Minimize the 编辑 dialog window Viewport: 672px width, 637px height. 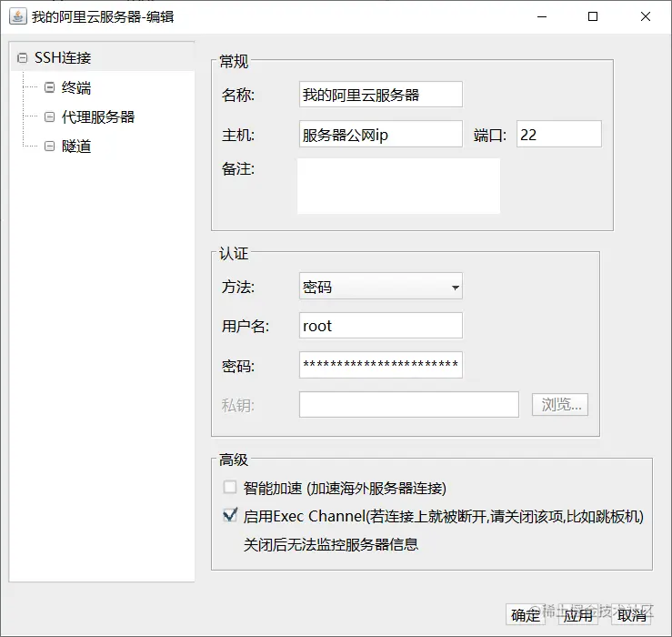tap(542, 16)
